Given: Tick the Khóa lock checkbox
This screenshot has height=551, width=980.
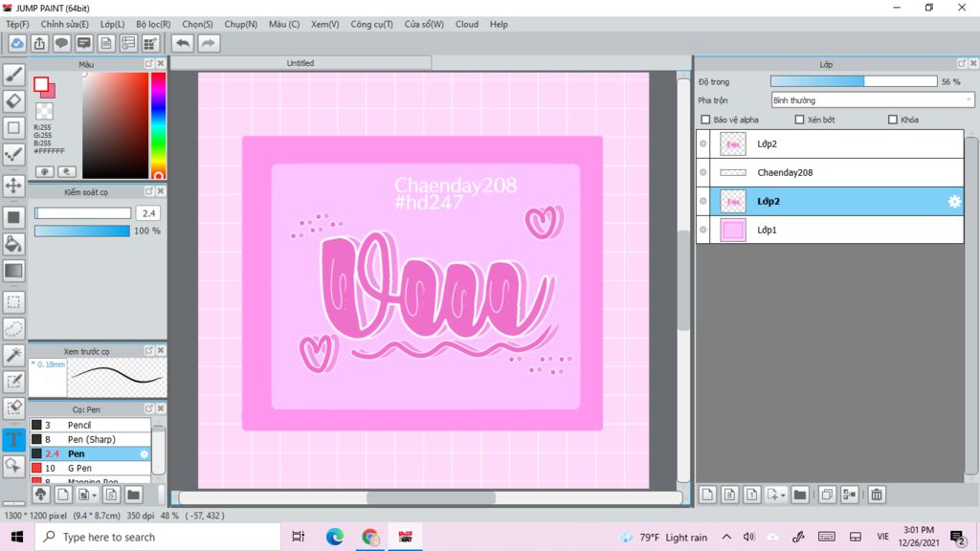Looking at the screenshot, I should click(893, 120).
